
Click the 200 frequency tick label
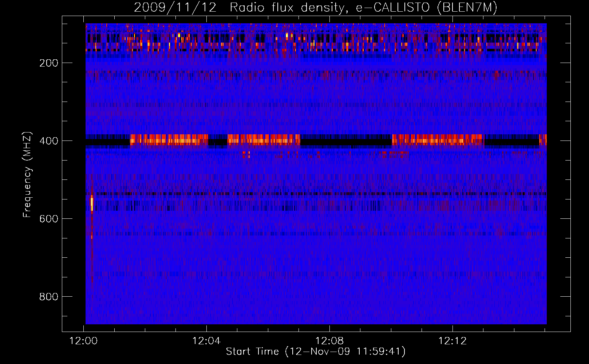click(49, 63)
